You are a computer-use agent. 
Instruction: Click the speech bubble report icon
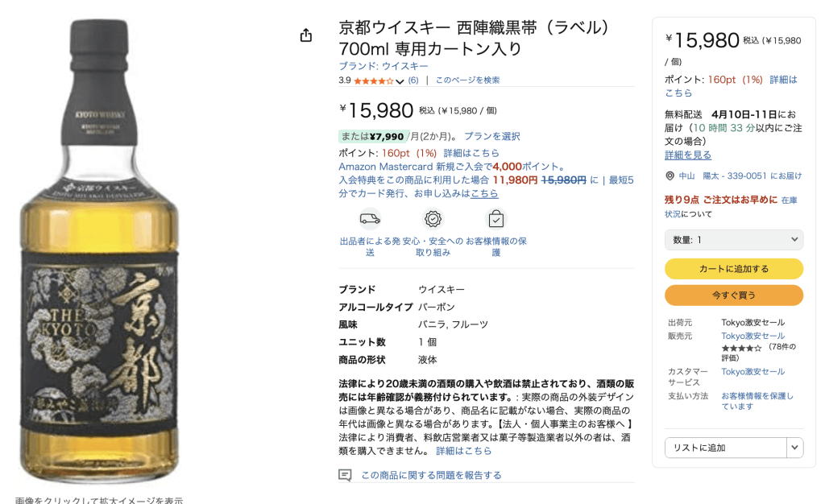345,475
